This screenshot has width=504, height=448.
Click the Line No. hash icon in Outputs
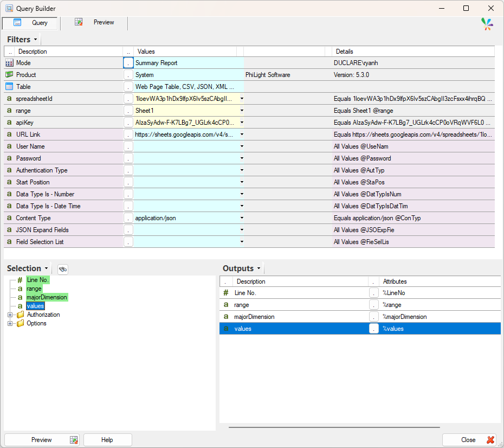(226, 293)
